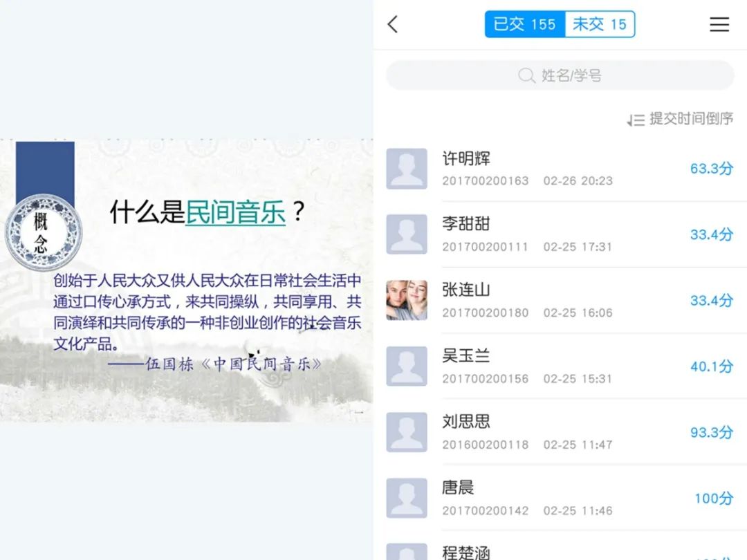
Task: Click 刘思思's avatar placeholder
Action: [407, 432]
